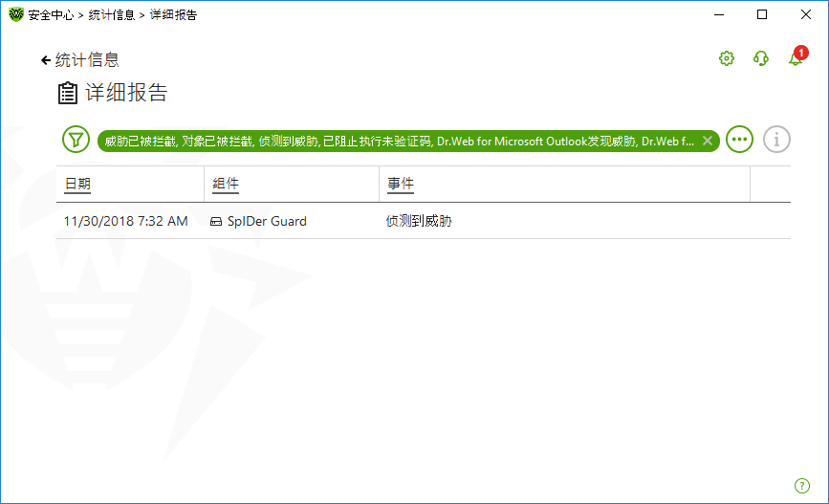Select date cell 11/30/2018 7:32 AM

(x=126, y=221)
